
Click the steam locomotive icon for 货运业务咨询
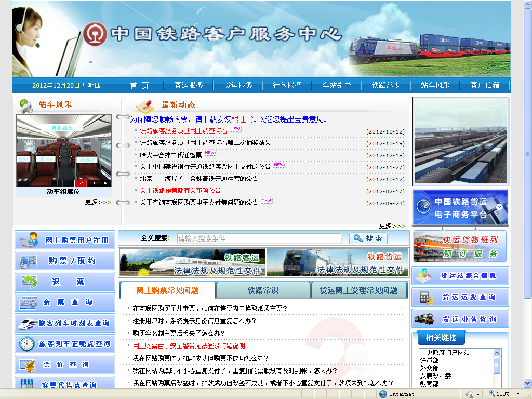[x=424, y=318]
